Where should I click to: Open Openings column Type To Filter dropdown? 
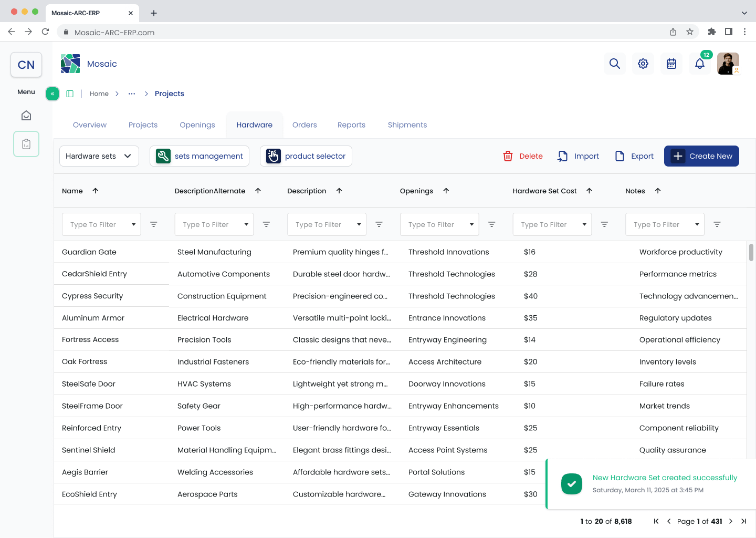[439, 224]
